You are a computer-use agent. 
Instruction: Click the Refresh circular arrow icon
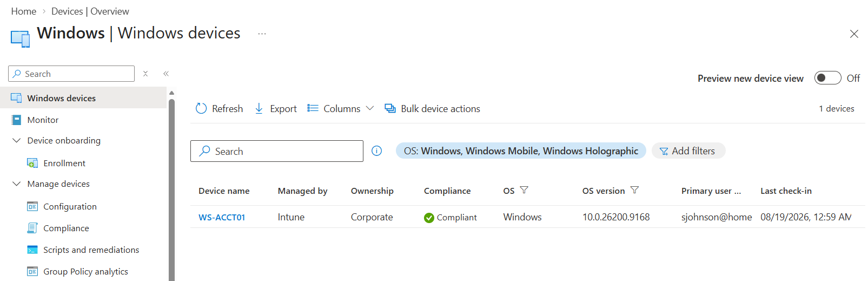(201, 108)
